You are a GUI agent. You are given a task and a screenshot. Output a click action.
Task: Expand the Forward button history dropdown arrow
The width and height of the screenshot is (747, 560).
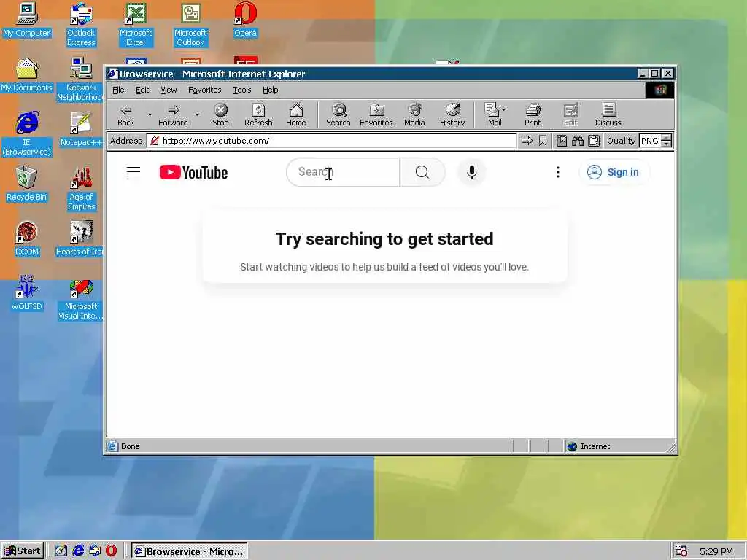pos(197,114)
